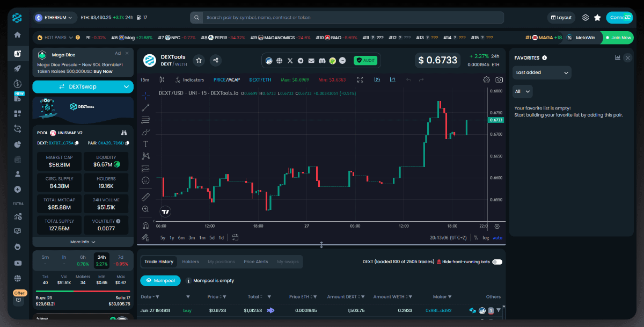This screenshot has width=644, height=327.
Task: Open the All filter dropdown in Favorites
Action: coord(523,91)
